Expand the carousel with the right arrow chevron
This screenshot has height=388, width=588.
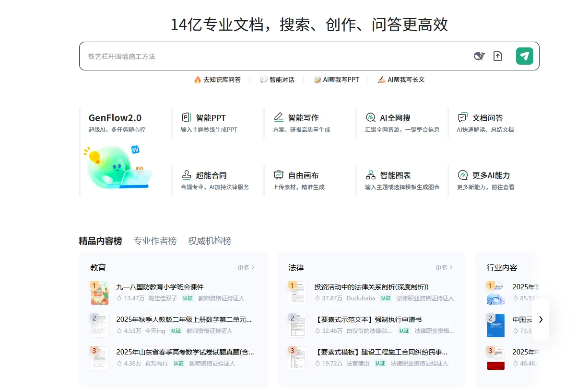541,320
